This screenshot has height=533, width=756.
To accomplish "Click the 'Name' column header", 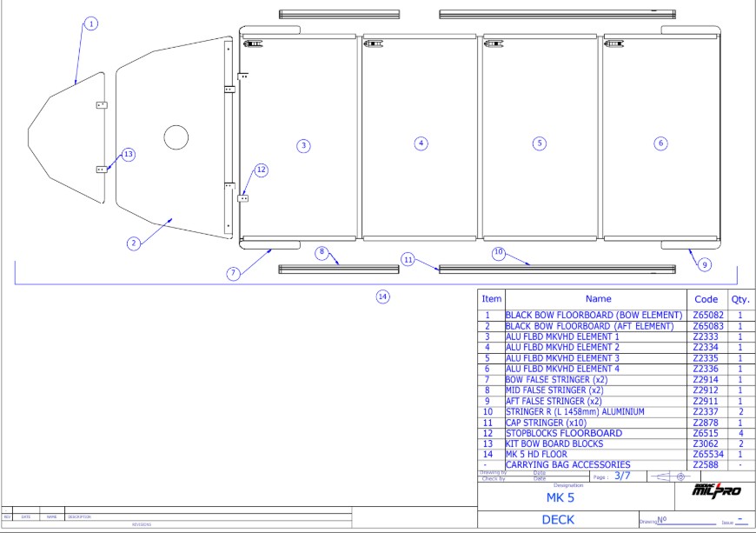I will tap(599, 299).
